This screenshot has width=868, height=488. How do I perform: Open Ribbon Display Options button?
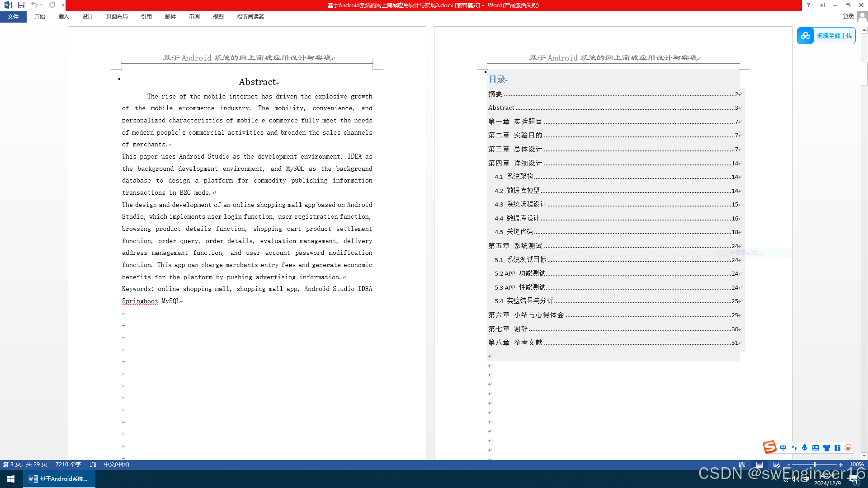[x=821, y=5]
